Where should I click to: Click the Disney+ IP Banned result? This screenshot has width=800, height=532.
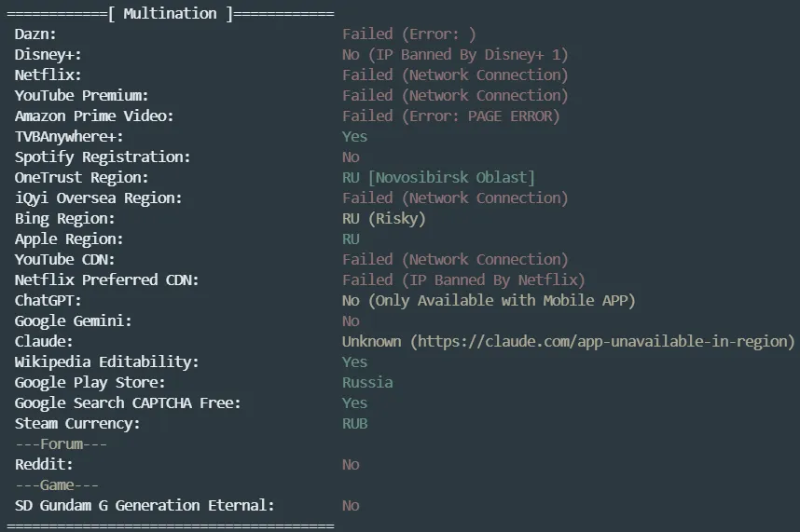pyautogui.click(x=454, y=54)
